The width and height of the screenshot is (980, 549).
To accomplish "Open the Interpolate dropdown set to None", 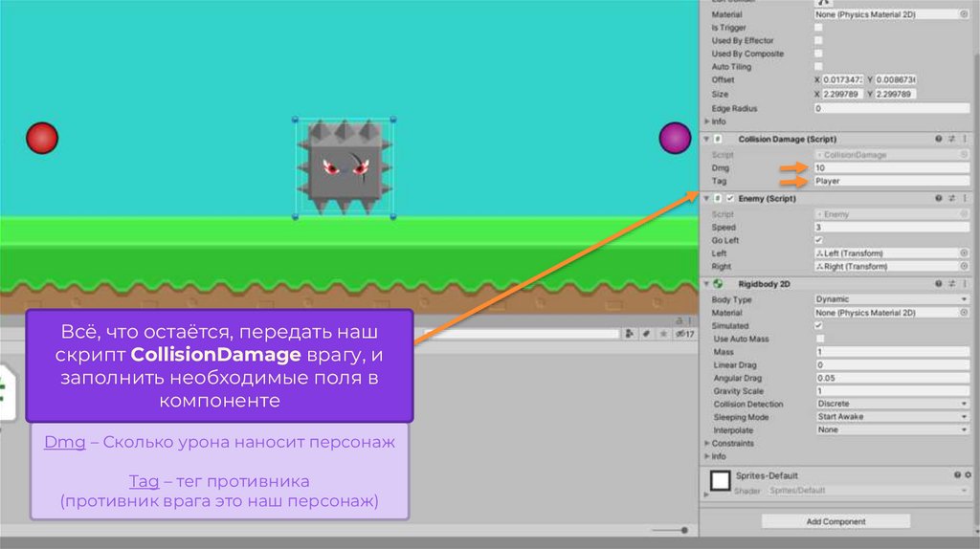I will pos(892,429).
